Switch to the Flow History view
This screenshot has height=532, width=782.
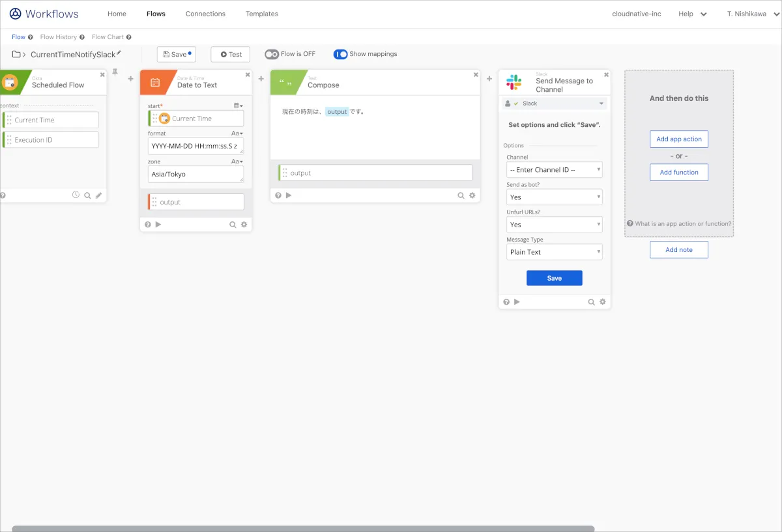[59, 37]
